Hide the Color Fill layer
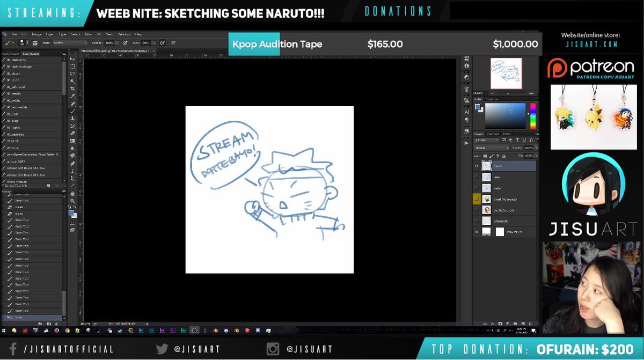Image resolution: width=644 pixels, height=360 pixels. coord(477,232)
